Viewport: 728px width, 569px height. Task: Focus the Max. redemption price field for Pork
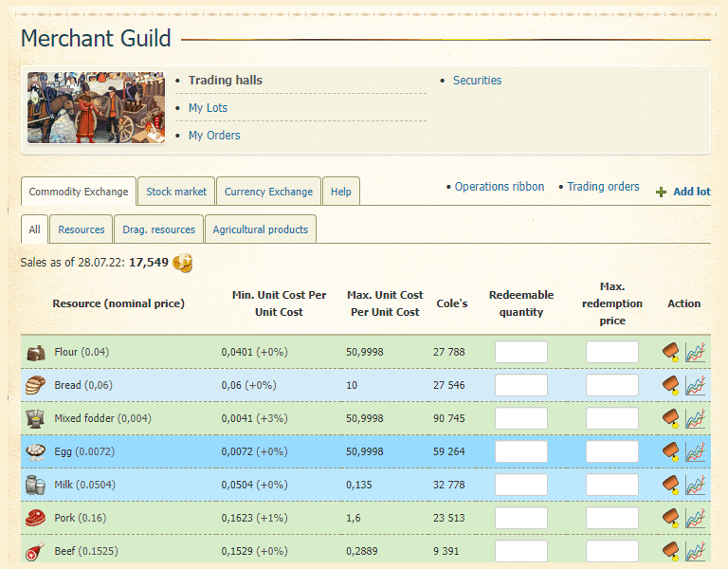[x=612, y=518]
